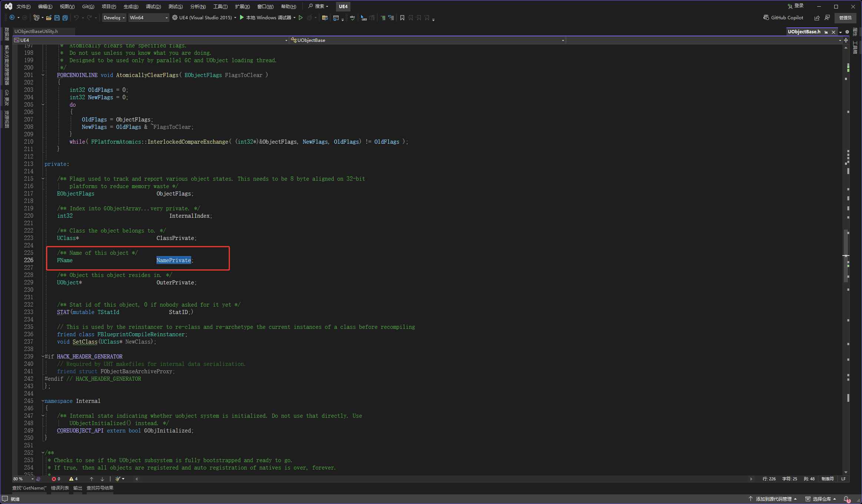Toggle pin on UObjectBase.h tab
862x504 pixels.
826,32
